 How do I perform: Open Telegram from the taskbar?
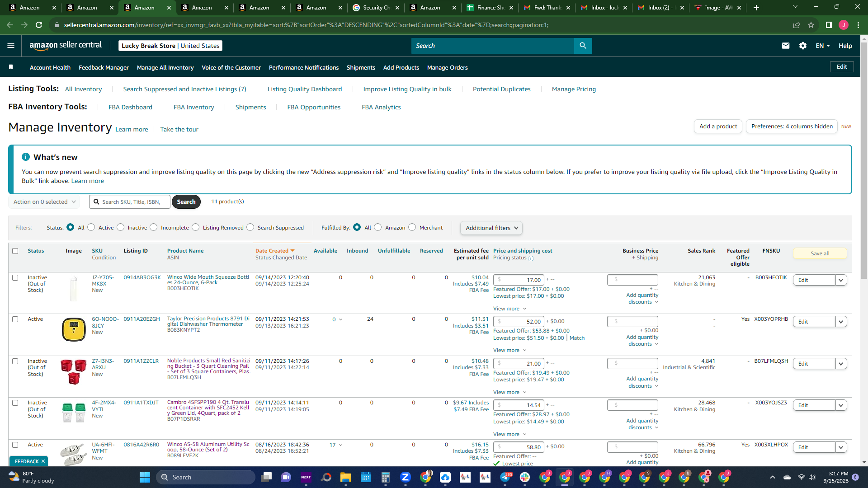505,477
